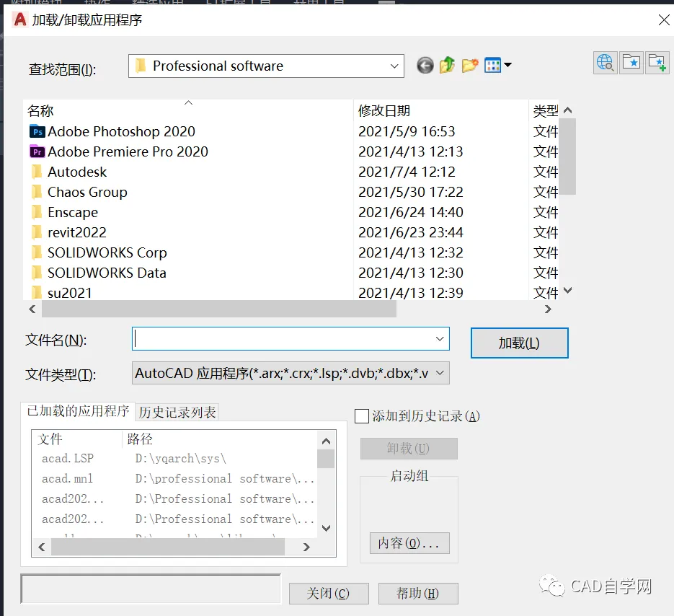Select acad.mnl in loaded applications list
Viewport: 674px width, 616px height.
click(x=67, y=479)
